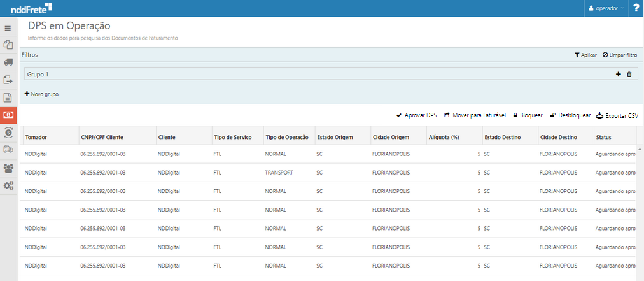Click the plus icon in Grupo 1
This screenshot has height=281, width=644.
tap(618, 75)
